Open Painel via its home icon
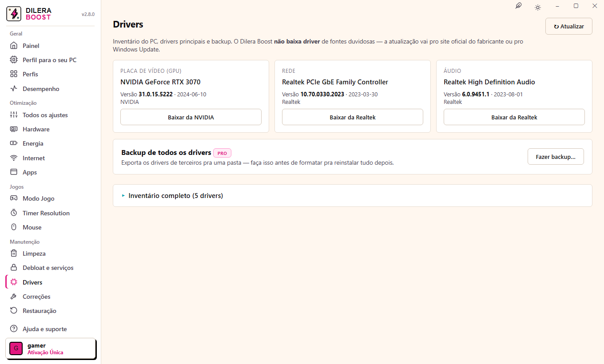The width and height of the screenshot is (604, 364). tap(14, 46)
